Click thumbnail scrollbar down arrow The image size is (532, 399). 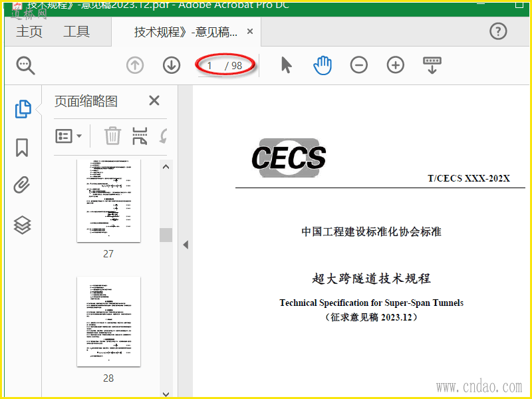pos(166,394)
